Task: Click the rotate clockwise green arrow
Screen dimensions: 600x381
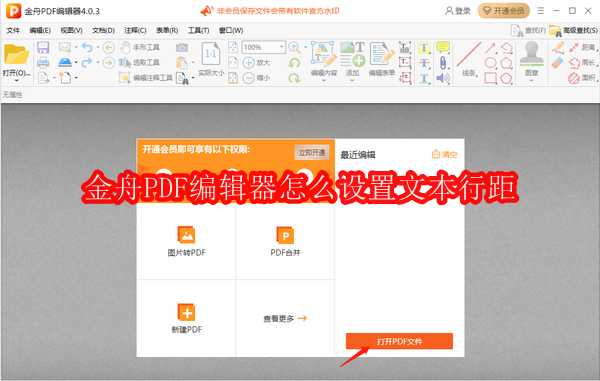Action: 294,78
